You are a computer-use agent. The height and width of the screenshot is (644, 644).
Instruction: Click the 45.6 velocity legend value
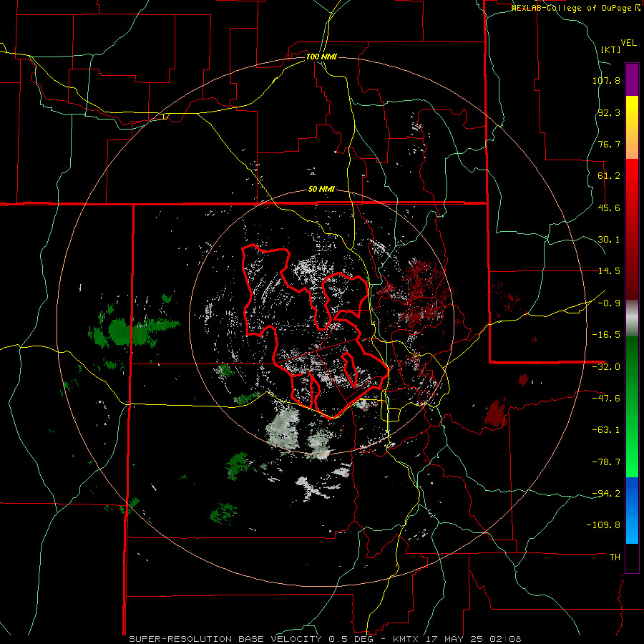click(x=609, y=208)
